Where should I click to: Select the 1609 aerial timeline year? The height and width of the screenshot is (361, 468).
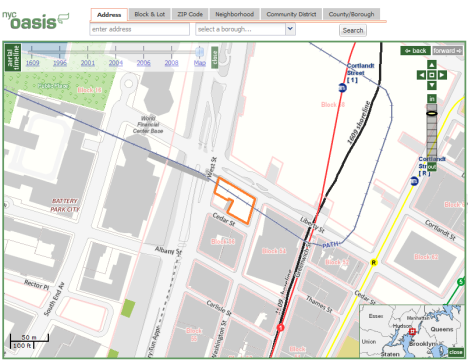pyautogui.click(x=32, y=63)
